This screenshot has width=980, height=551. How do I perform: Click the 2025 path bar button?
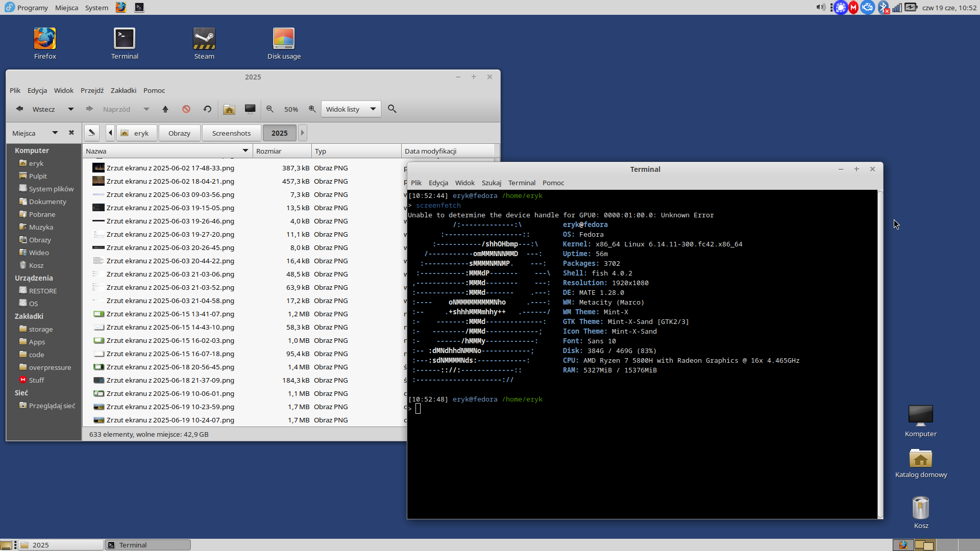point(279,133)
